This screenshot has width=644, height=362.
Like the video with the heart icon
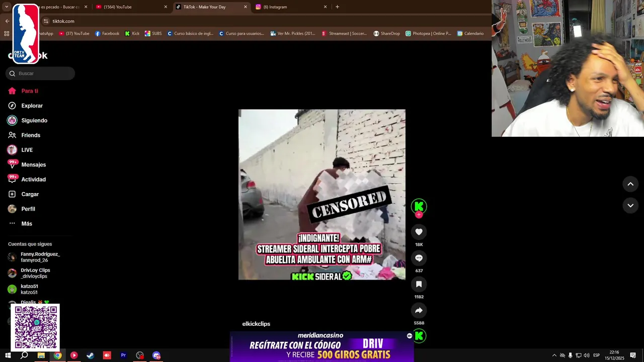(419, 232)
